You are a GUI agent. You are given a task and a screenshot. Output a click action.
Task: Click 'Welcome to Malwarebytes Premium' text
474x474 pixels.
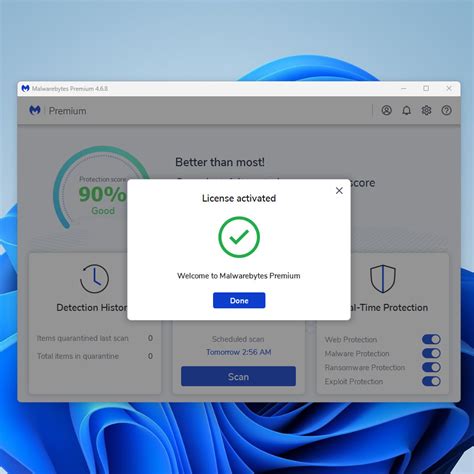tap(239, 276)
